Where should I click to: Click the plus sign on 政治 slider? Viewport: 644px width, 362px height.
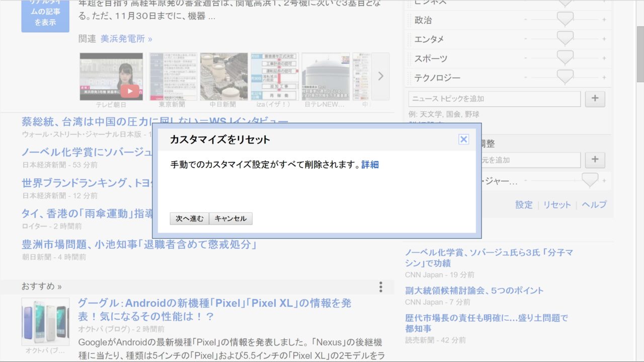(x=604, y=20)
